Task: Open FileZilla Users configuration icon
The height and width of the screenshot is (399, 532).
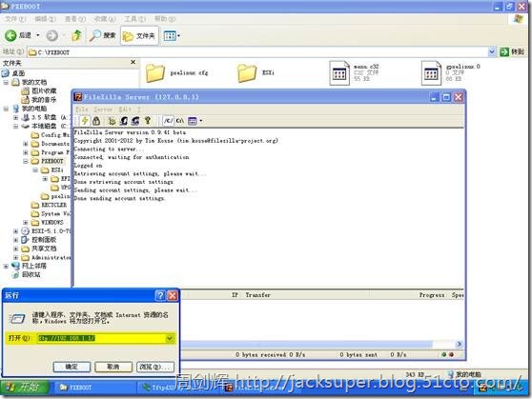Action: (x=124, y=121)
